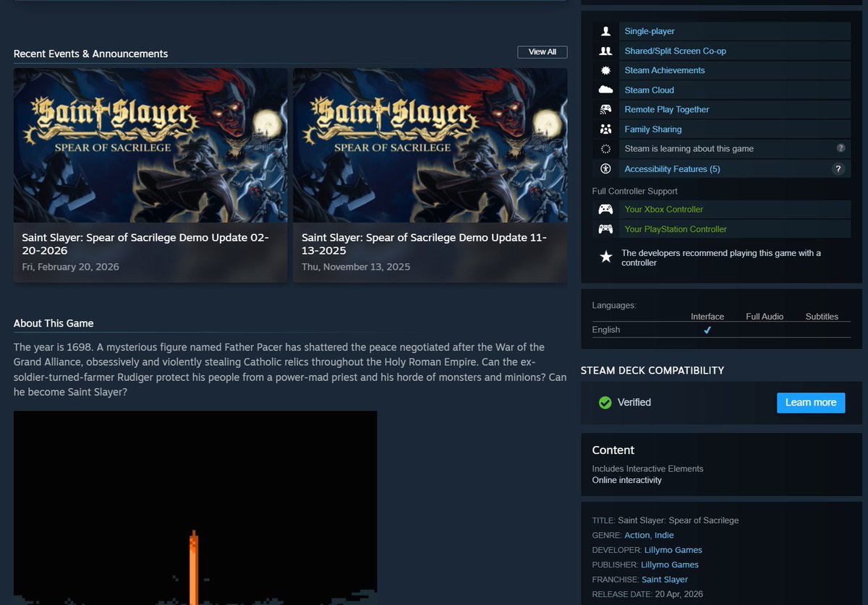The height and width of the screenshot is (605, 868).
Task: Click the English Interface checkmark
Action: pos(707,330)
